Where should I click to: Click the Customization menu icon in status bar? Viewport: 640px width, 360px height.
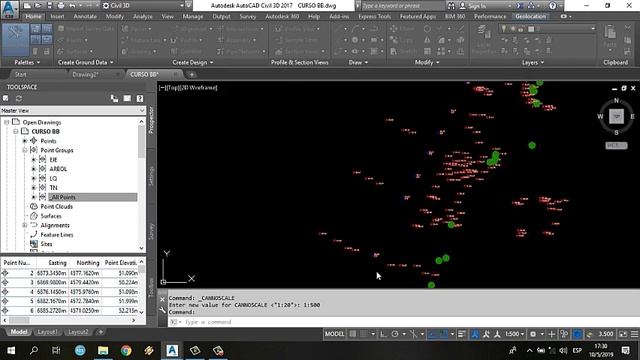click(x=634, y=334)
